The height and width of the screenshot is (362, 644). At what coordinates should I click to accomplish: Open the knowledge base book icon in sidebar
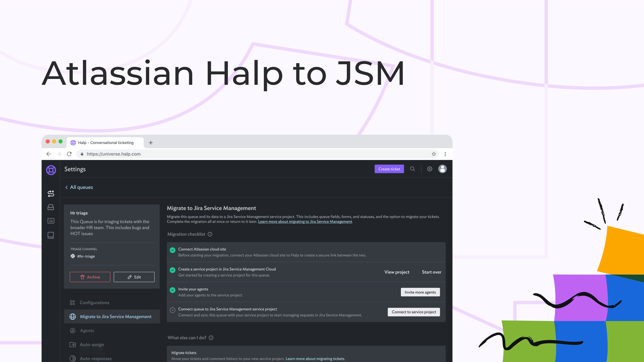click(51, 235)
